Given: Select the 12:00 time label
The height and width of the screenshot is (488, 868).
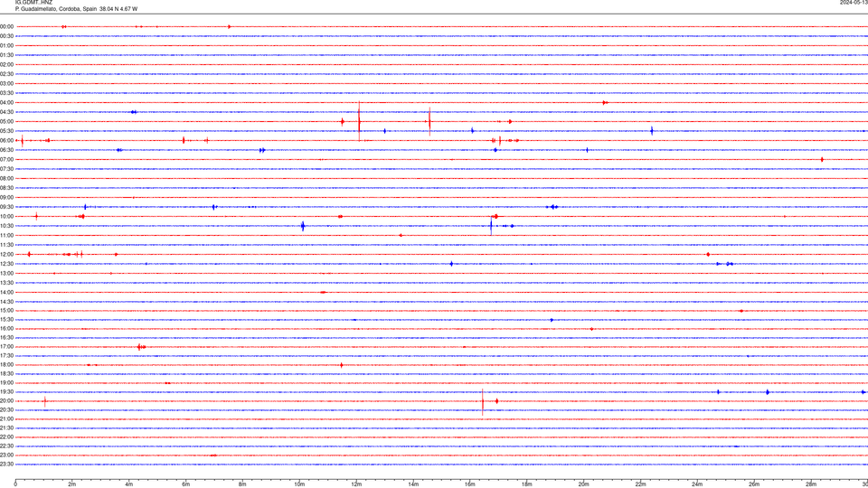Looking at the screenshot, I should tap(6, 255).
